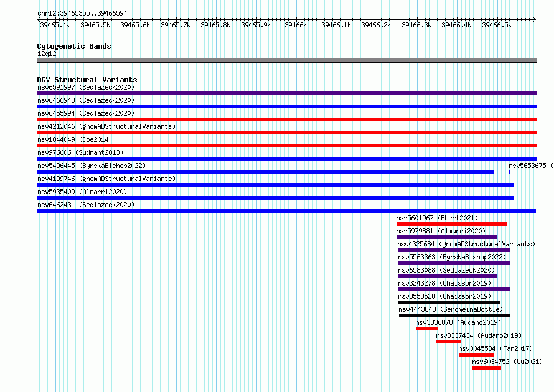554x392 pixels.
Task: Select the red nsv3337434 variant bar
Action: pos(449,342)
